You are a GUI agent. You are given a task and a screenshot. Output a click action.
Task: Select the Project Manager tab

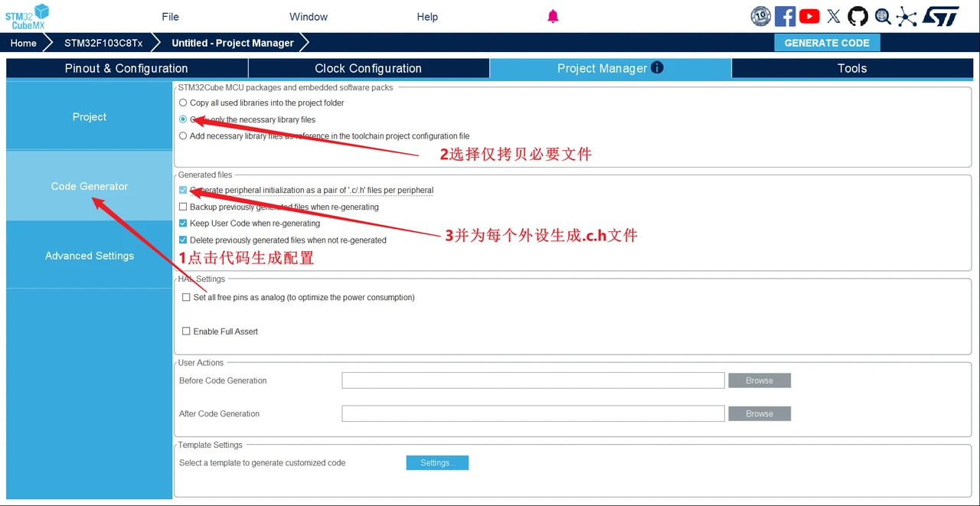pyautogui.click(x=610, y=68)
